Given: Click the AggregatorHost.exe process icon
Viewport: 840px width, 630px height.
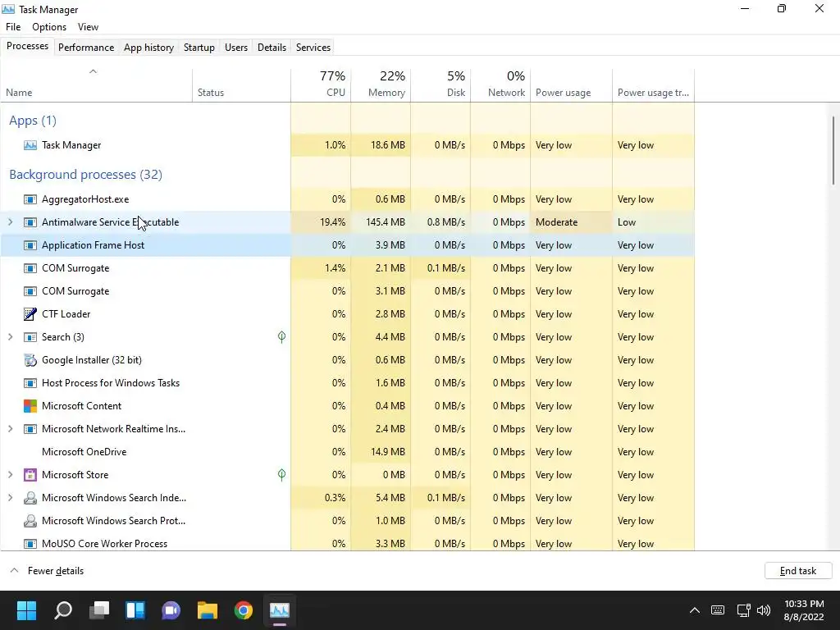Looking at the screenshot, I should [30, 199].
